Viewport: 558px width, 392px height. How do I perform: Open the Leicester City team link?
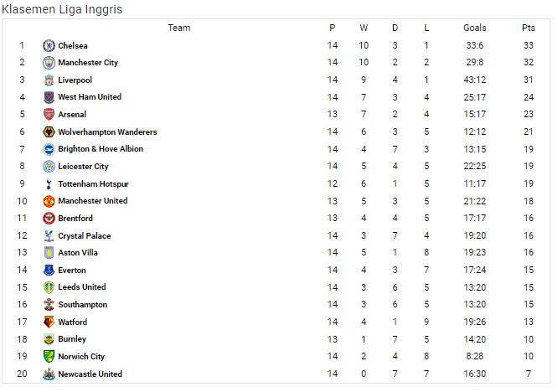83,167
